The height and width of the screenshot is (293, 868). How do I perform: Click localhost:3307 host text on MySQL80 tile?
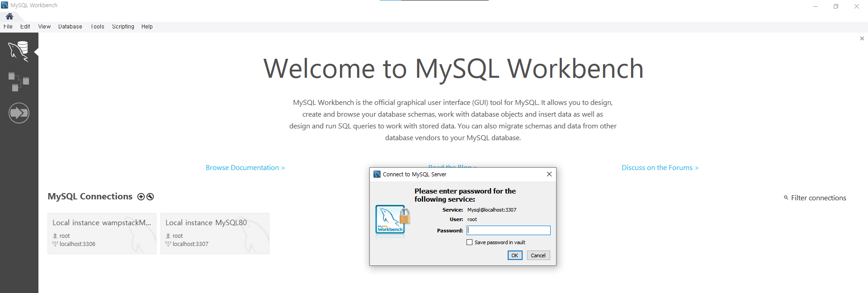(190, 244)
